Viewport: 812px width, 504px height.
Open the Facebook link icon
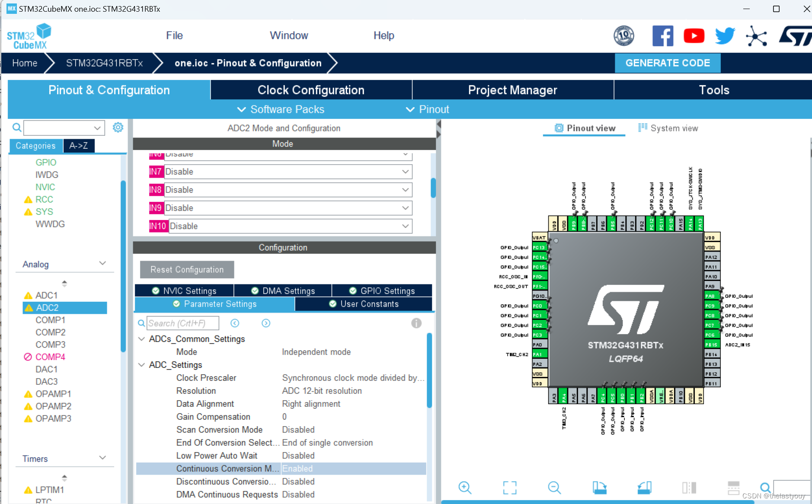(663, 36)
